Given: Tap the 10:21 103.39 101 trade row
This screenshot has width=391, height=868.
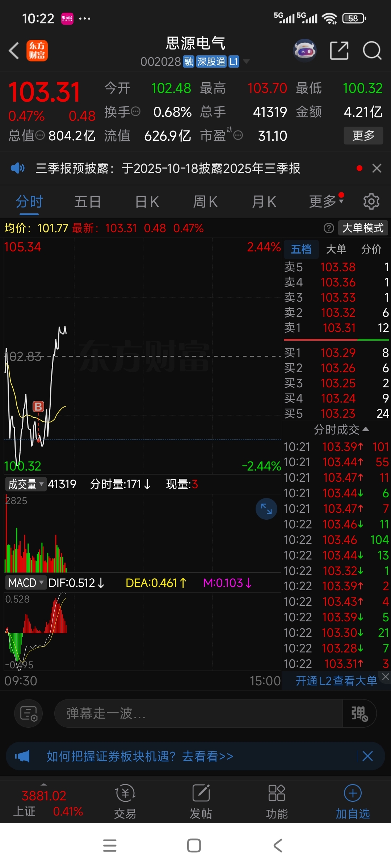Looking at the screenshot, I should pos(336,447).
